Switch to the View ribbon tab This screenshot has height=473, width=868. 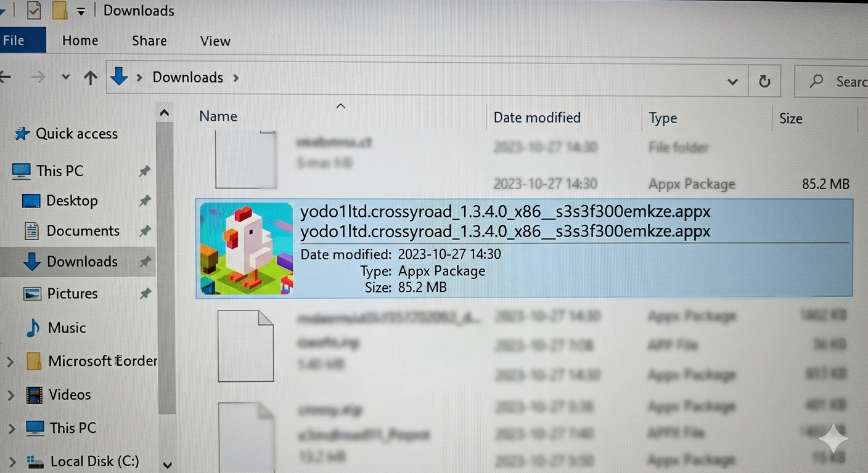(215, 41)
